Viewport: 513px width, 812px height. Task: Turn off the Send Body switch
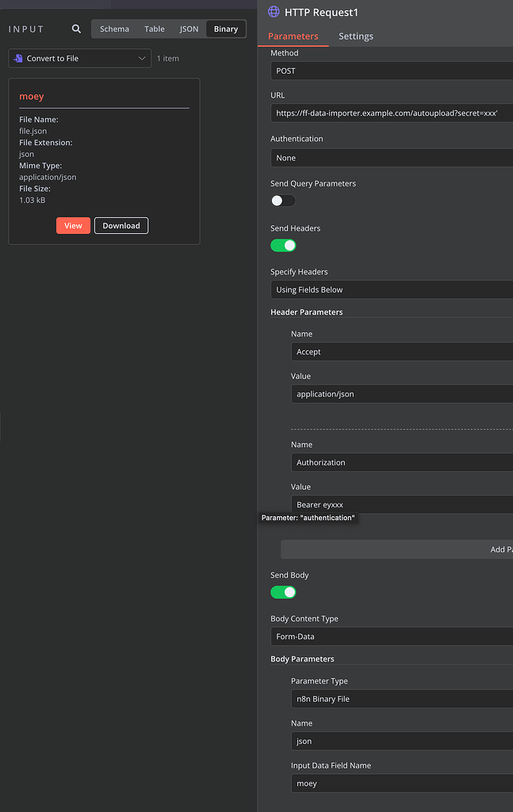coord(283,592)
